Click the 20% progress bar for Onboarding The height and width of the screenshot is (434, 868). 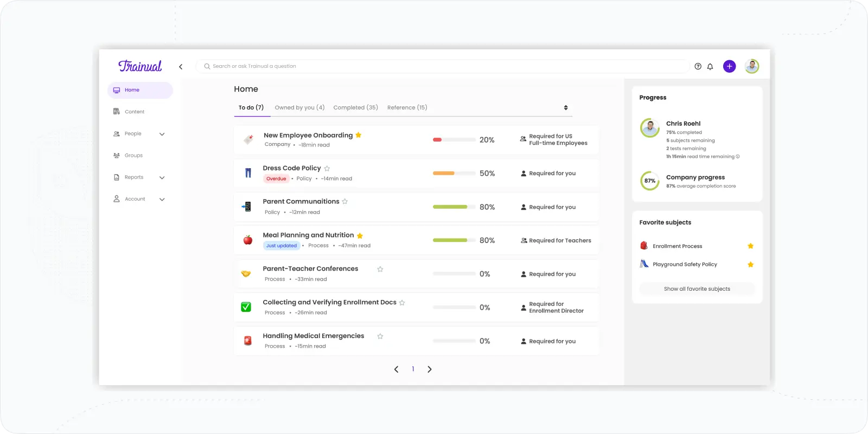pos(454,139)
